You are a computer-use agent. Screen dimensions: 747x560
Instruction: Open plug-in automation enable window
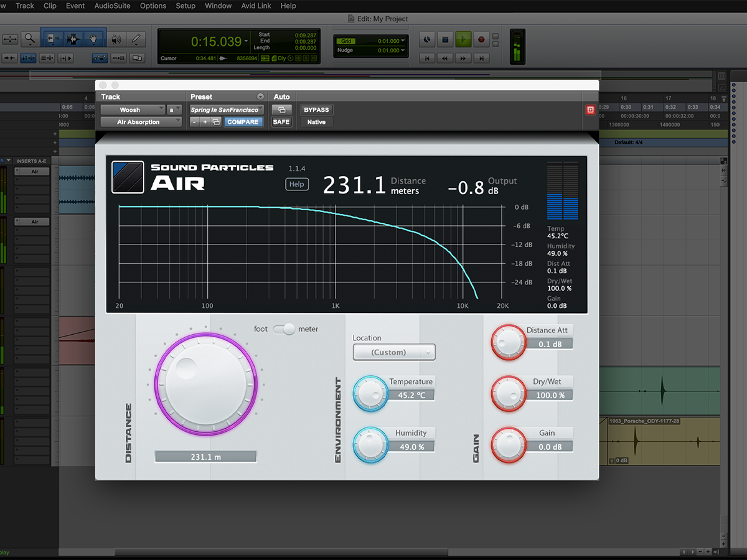pos(281,110)
